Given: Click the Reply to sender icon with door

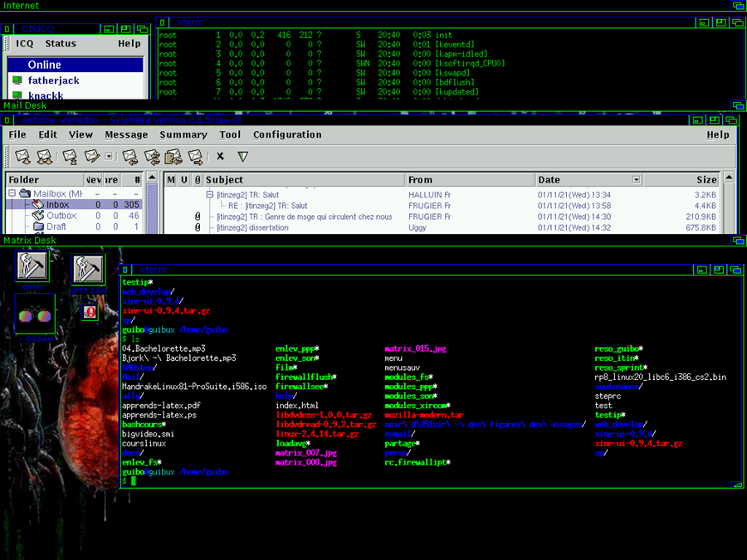Looking at the screenshot, I should click(173, 156).
